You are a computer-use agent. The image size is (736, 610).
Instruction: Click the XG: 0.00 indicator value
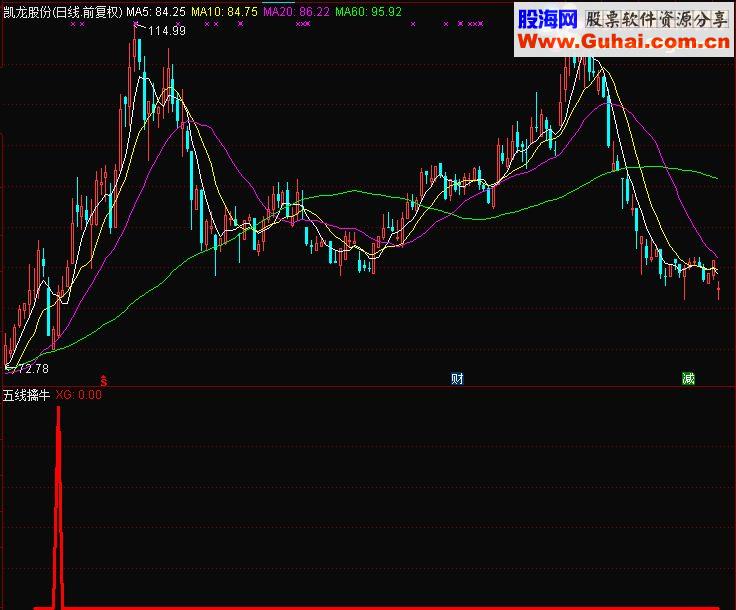click(78, 395)
